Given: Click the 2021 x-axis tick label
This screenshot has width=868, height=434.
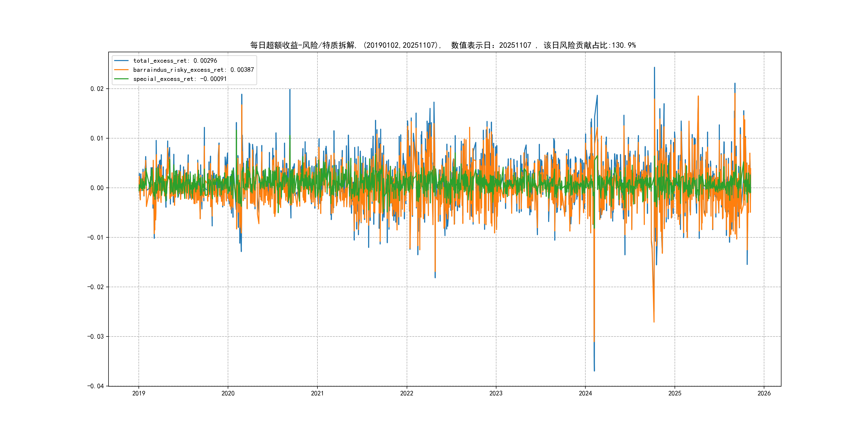Looking at the screenshot, I should pyautogui.click(x=317, y=393).
